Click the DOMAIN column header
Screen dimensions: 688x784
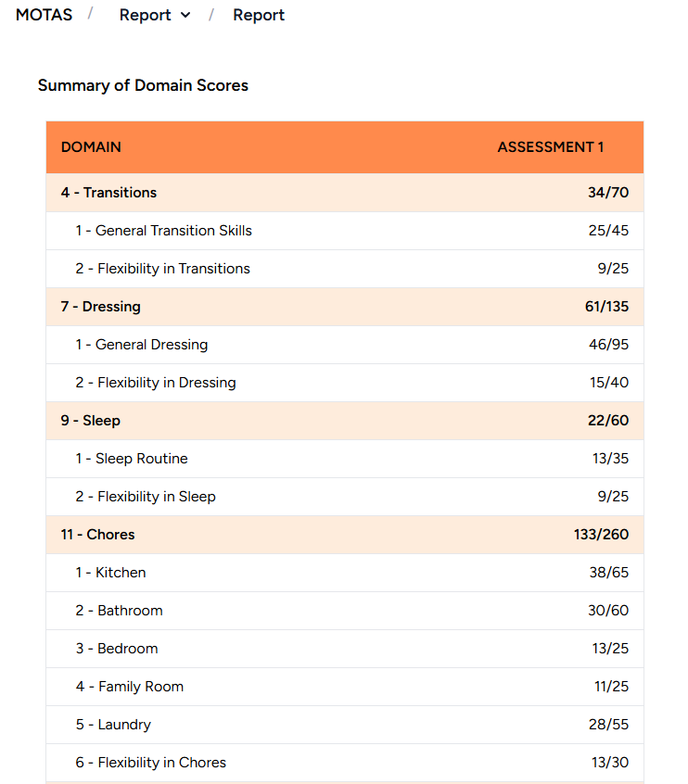pyautogui.click(x=91, y=147)
